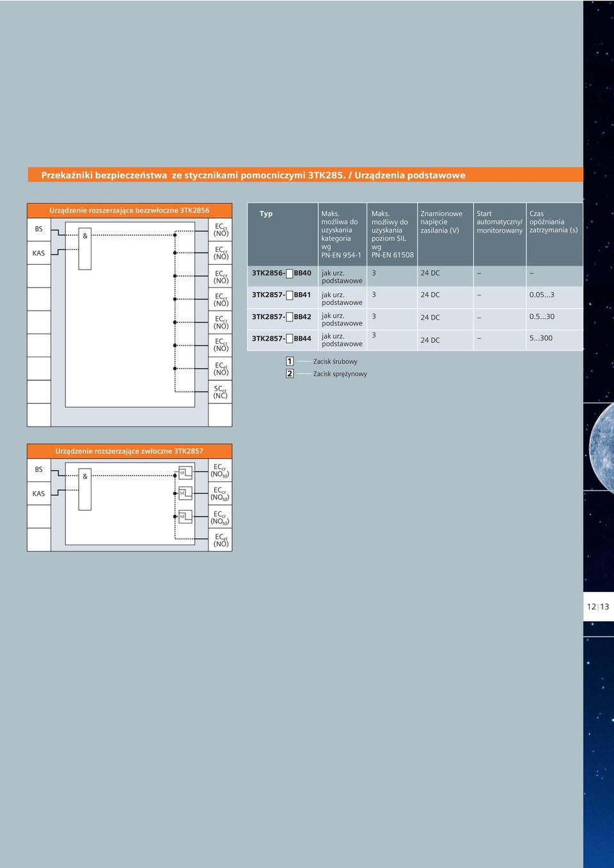
Task: Click 'ECel (NO)' in the 3TK2856 diagram
Action: pos(221,369)
